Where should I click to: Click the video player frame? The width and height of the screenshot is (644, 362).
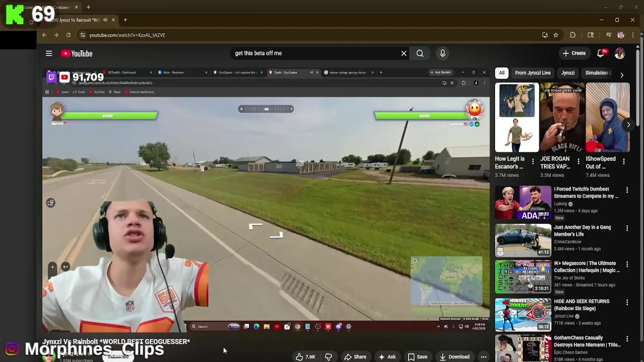266,200
